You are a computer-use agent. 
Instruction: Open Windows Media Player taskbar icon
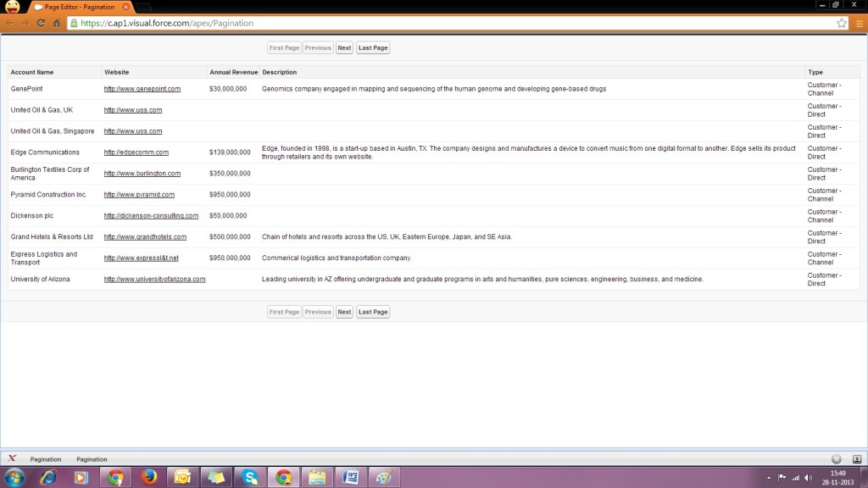point(81,477)
